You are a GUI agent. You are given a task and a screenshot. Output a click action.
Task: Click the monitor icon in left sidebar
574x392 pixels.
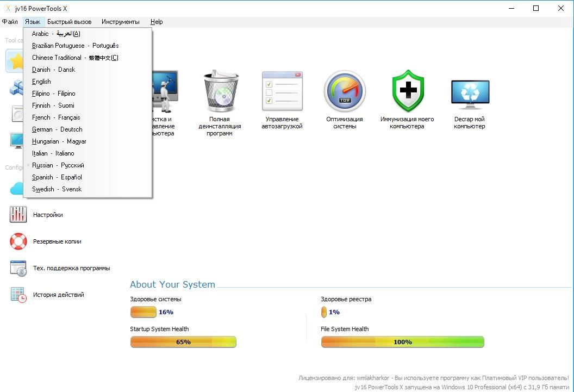click(x=17, y=141)
